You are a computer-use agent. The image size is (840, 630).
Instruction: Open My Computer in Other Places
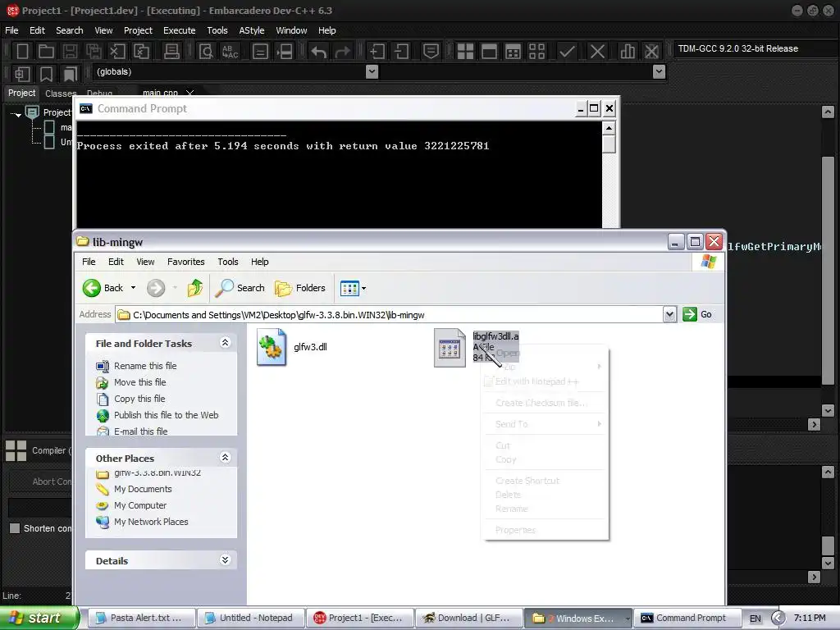tap(140, 505)
